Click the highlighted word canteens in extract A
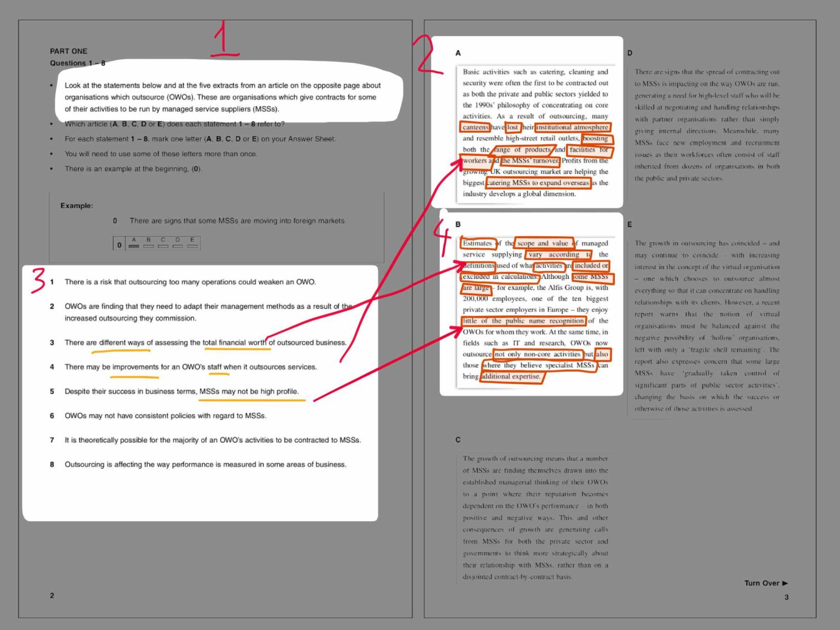Screen dimensions: 840x630 pyautogui.click(x=475, y=127)
